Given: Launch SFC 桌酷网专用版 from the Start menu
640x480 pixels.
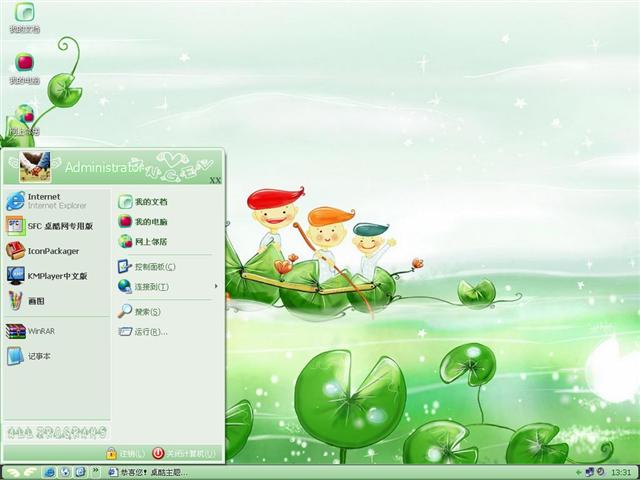Looking at the screenshot, I should pyautogui.click(x=56, y=226).
